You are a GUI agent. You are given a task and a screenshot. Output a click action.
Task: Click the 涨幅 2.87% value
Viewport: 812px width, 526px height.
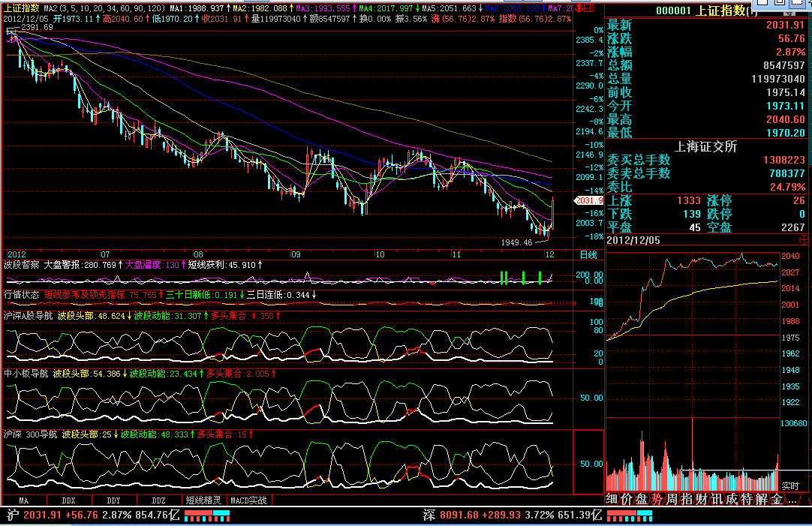click(790, 52)
